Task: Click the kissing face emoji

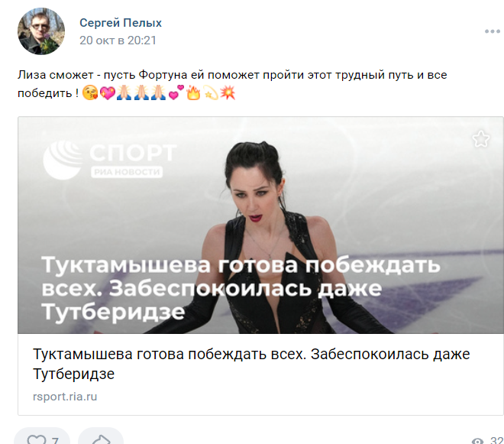Action: 90,92
